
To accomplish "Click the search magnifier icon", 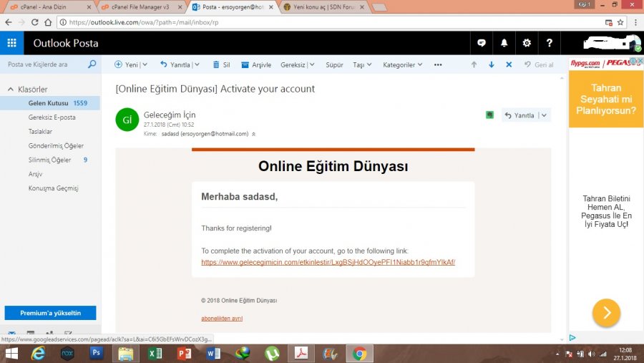I will click(92, 64).
